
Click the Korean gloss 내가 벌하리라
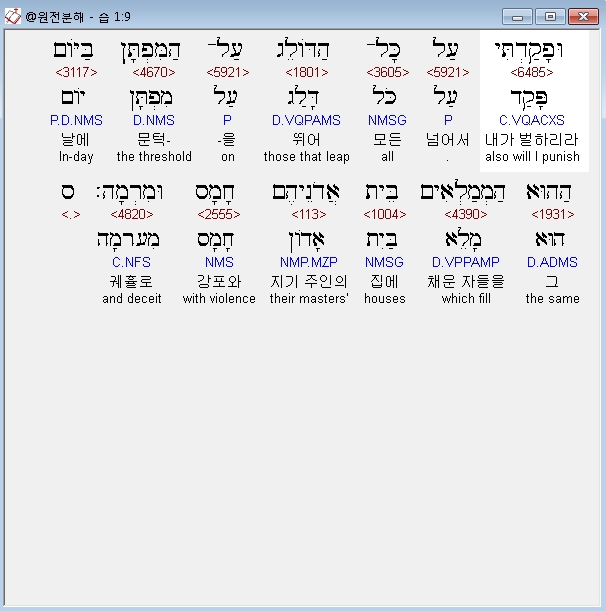coord(532,140)
